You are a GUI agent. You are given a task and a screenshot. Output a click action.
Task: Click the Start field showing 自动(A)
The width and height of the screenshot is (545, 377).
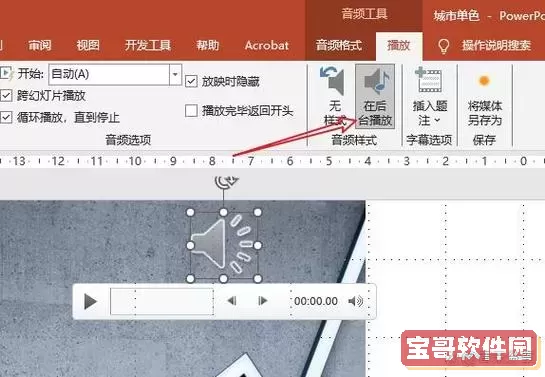(x=109, y=74)
